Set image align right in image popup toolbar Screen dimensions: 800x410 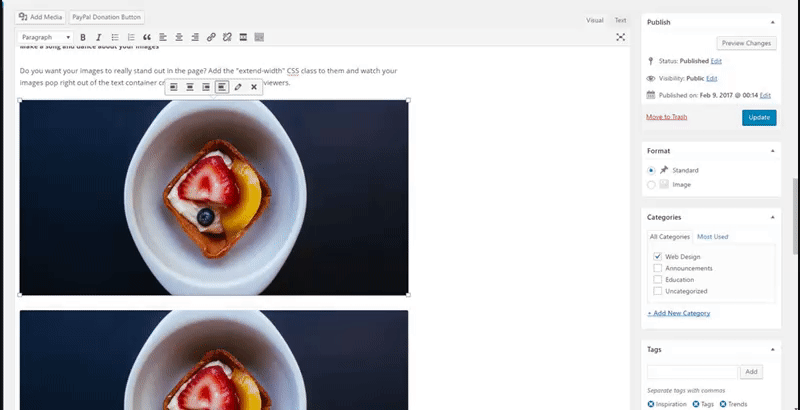point(206,87)
